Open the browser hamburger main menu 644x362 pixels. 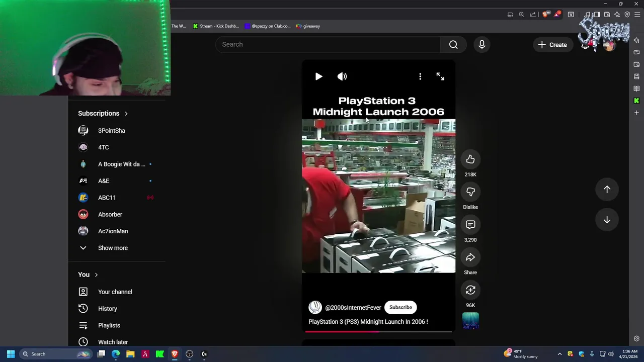[637, 15]
